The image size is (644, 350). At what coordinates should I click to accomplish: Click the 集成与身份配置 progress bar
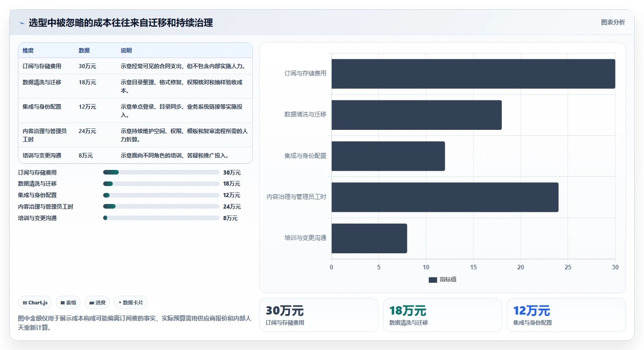[x=161, y=195]
